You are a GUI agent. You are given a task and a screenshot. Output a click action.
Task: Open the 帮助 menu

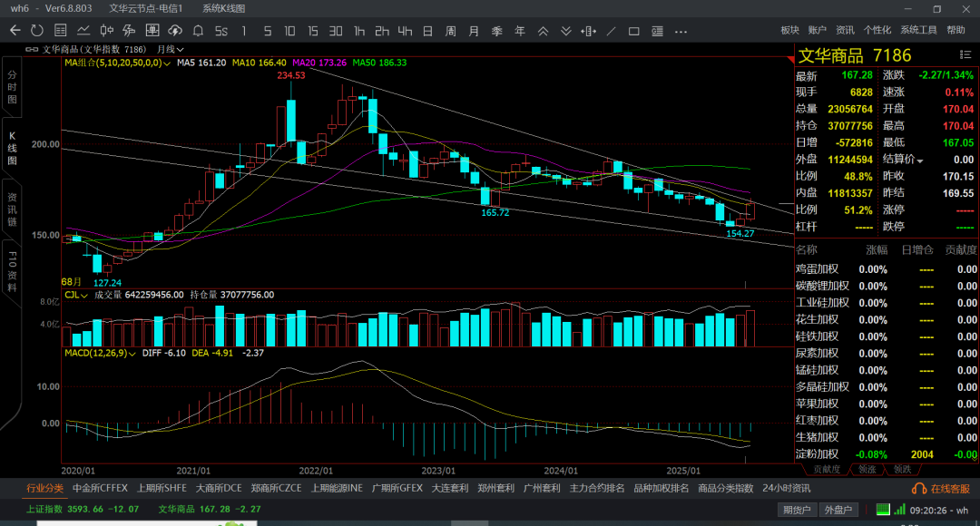click(x=955, y=30)
